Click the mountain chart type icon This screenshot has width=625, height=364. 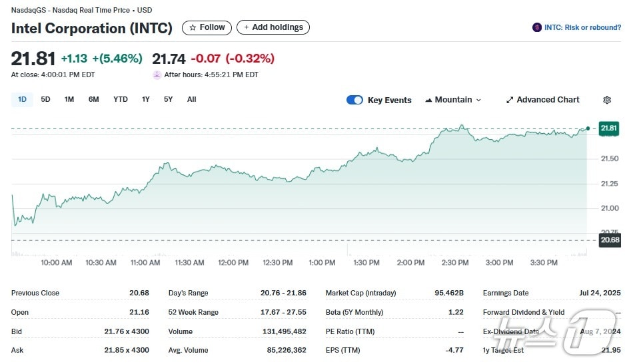[428, 100]
